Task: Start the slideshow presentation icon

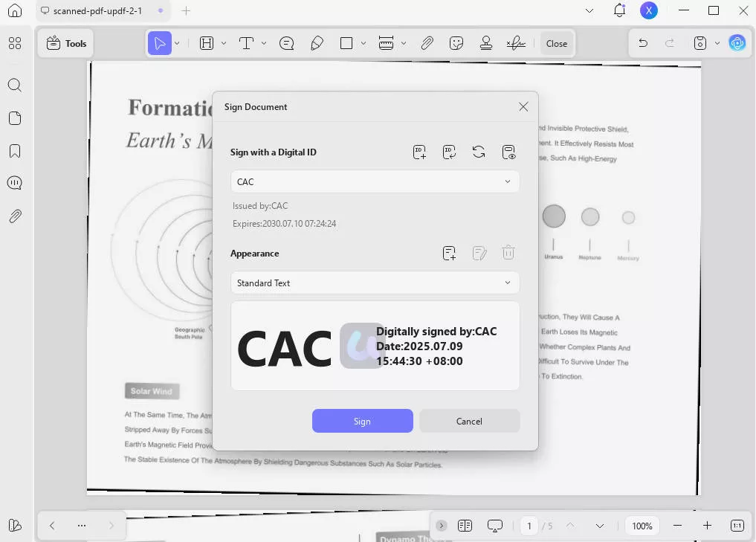Action: pos(494,526)
